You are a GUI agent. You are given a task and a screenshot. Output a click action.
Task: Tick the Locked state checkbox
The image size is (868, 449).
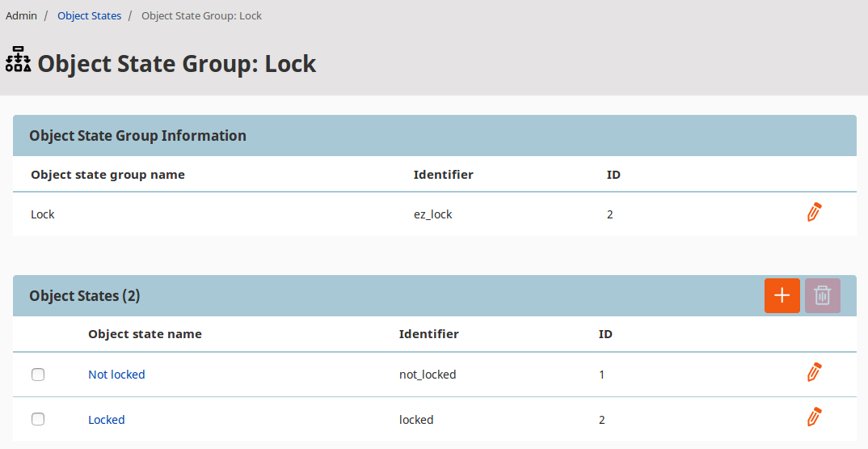[38, 419]
